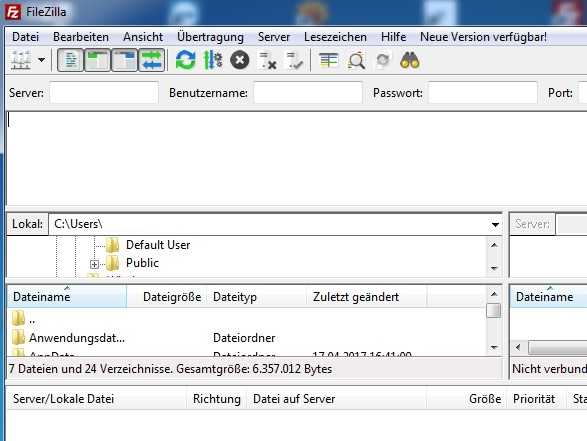Screen dimensions: 587x441
Task: Open the local path dropdown arrow
Action: [495, 225]
